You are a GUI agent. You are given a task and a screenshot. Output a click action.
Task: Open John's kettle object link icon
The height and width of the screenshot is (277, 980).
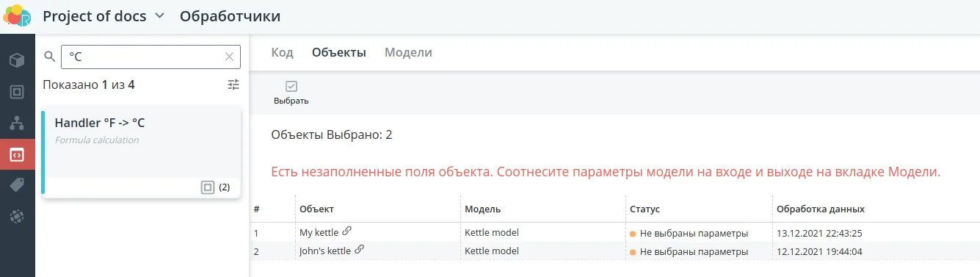pyautogui.click(x=359, y=250)
